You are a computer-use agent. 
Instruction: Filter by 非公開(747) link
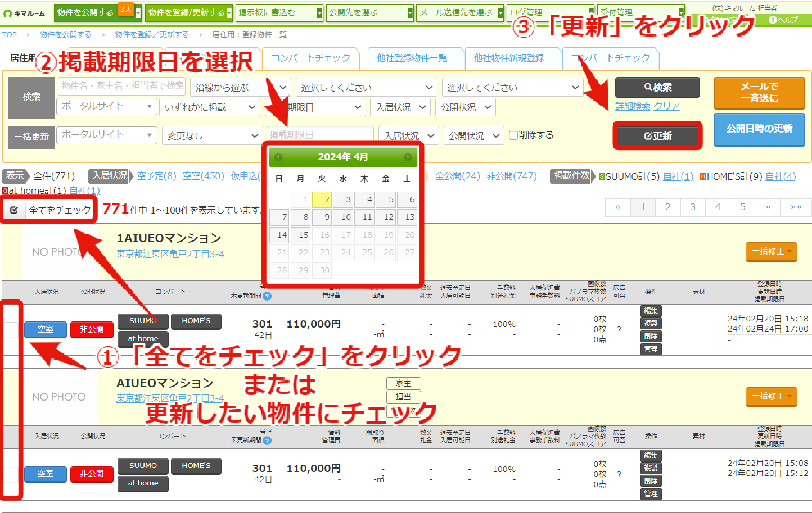[512, 176]
